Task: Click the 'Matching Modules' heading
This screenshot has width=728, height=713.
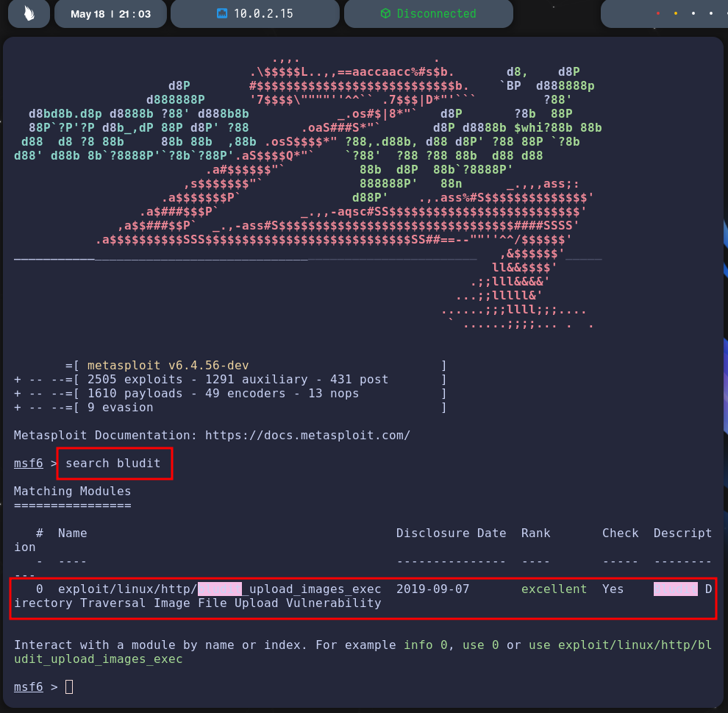Action: pos(72,491)
